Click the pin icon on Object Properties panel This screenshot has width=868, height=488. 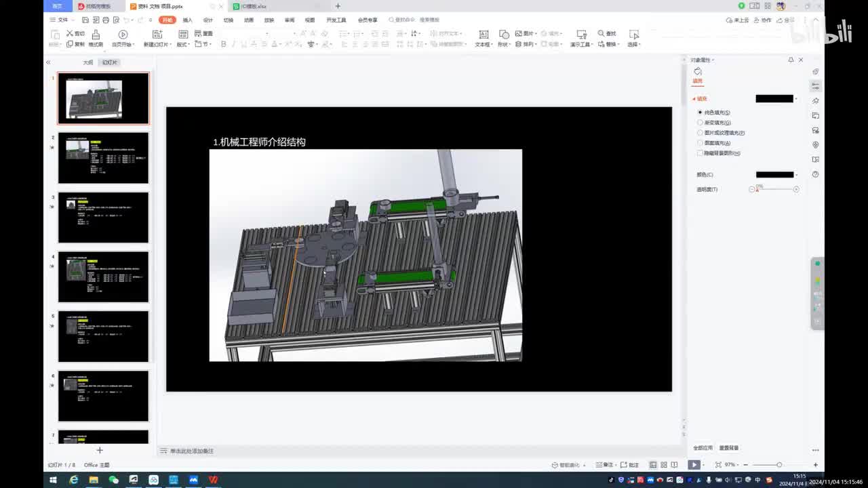[x=791, y=60]
